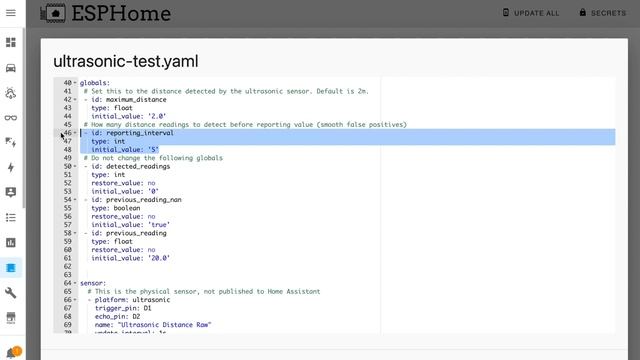Open the SECRETS button
Viewport: 640px width, 360px height.
(x=602, y=13)
